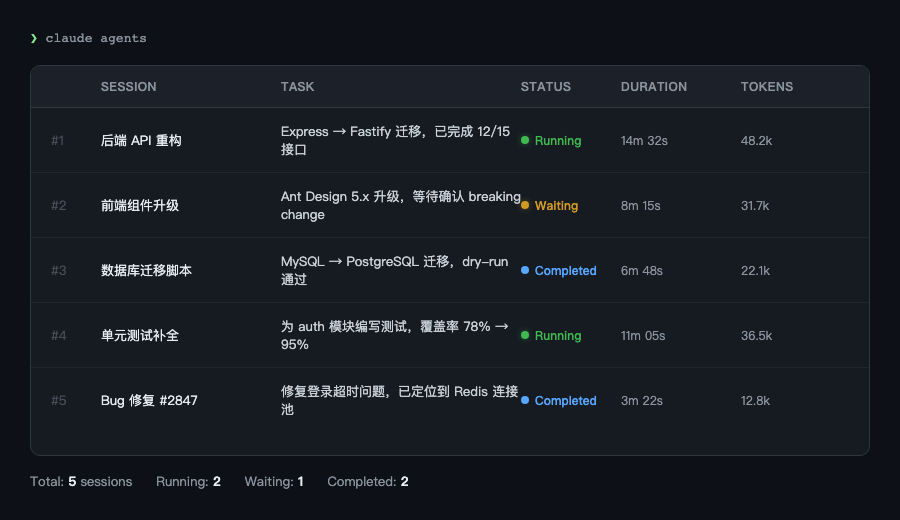Select row number #4
Image resolution: width=900 pixels, height=520 pixels.
point(59,335)
